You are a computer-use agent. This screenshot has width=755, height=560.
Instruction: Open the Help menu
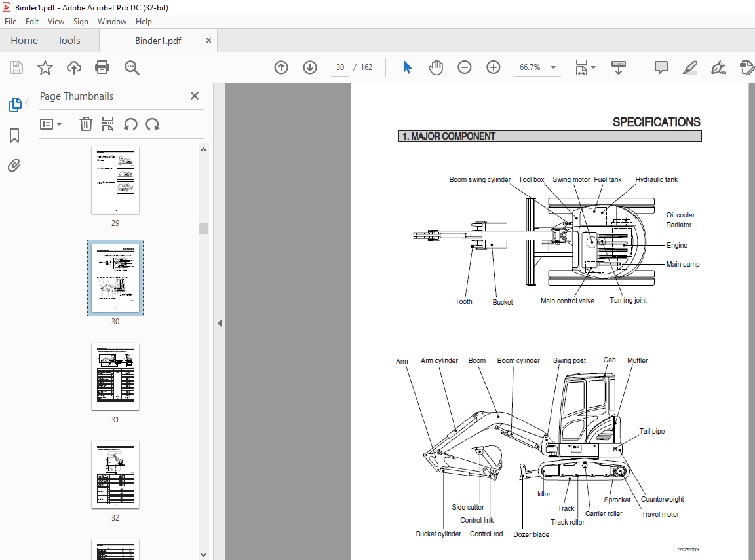click(x=144, y=22)
